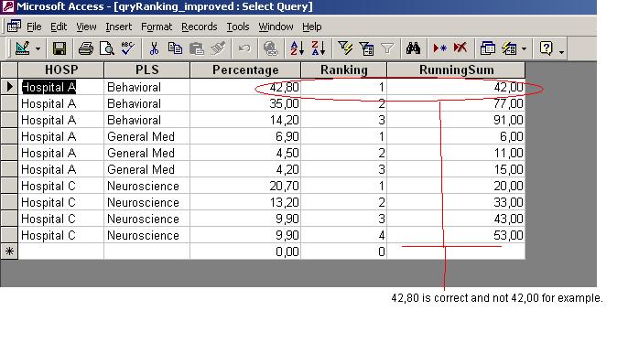Expand the New Object dropdown arrow
The width and height of the screenshot is (628, 364).
click(x=524, y=49)
